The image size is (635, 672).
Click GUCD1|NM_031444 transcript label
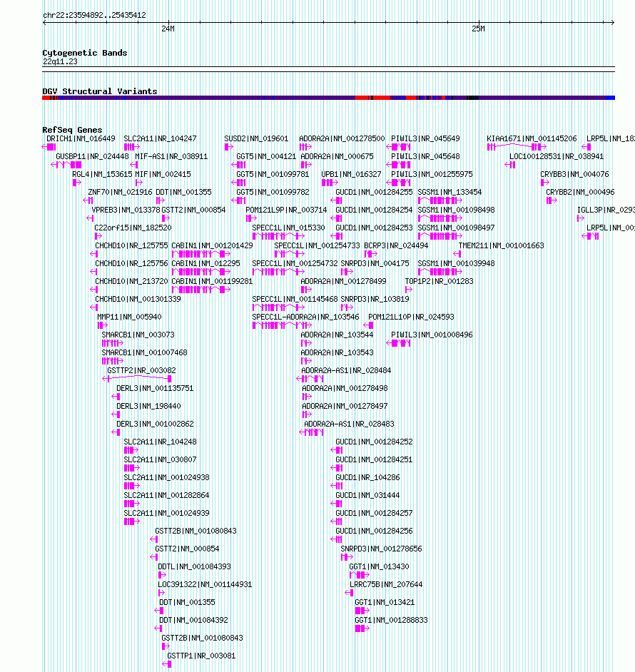pos(367,495)
